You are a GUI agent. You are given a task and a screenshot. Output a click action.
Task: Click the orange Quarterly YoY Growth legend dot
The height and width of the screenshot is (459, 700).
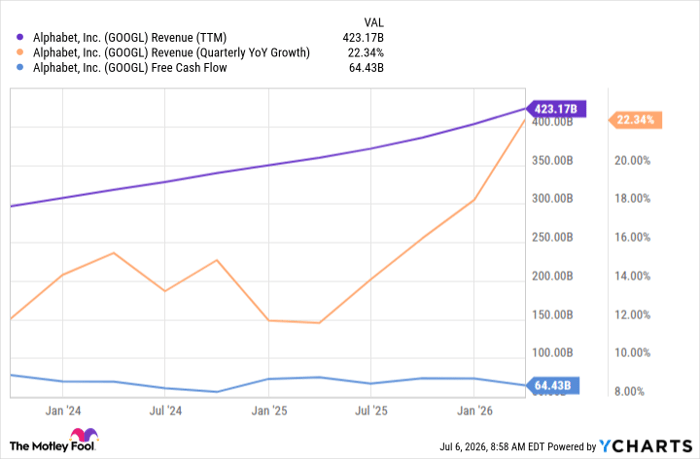[x=20, y=52]
